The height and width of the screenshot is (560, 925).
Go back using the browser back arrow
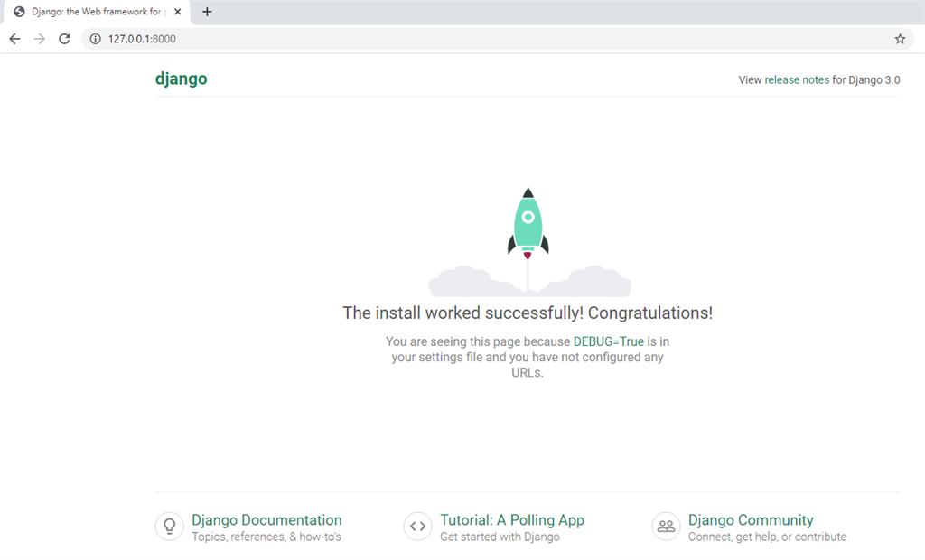(x=14, y=39)
